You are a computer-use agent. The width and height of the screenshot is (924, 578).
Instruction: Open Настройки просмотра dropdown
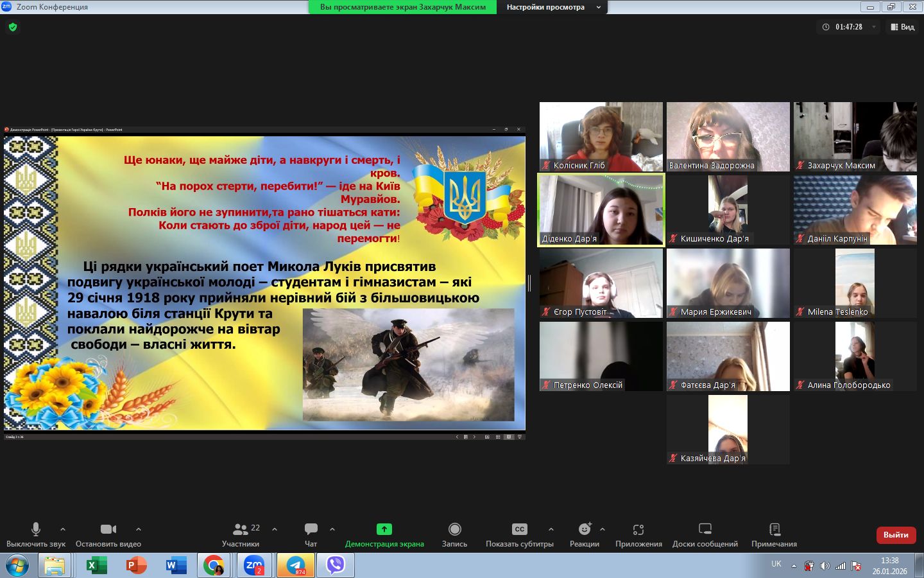(x=553, y=7)
